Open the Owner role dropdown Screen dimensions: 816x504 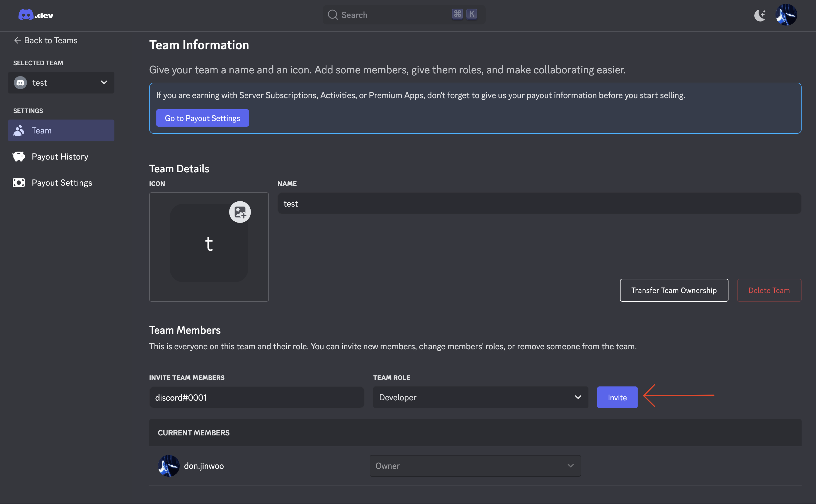click(475, 466)
